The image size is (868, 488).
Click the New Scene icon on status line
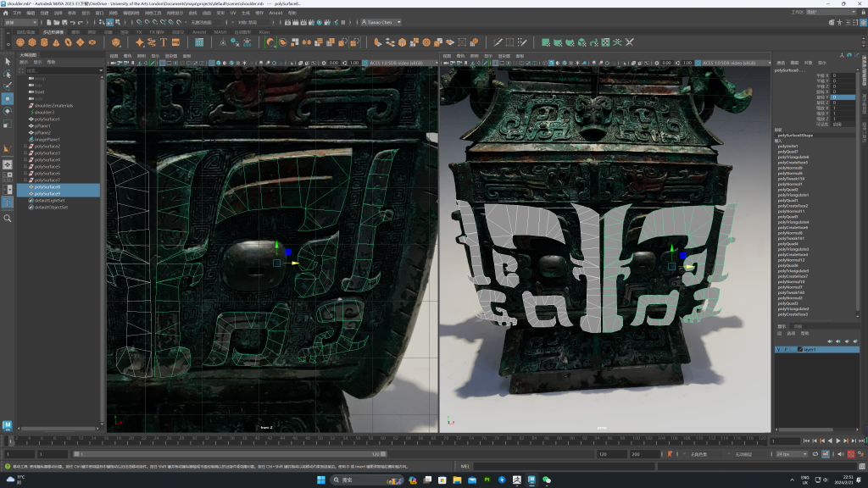[x=48, y=22]
